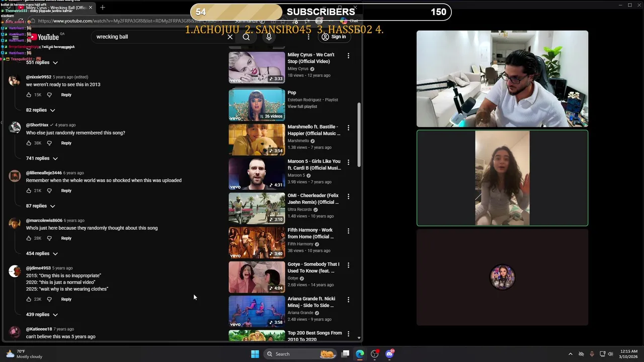This screenshot has width=644, height=362.
Task: Dislike the comment by @jdime4953
Action: click(x=49, y=299)
